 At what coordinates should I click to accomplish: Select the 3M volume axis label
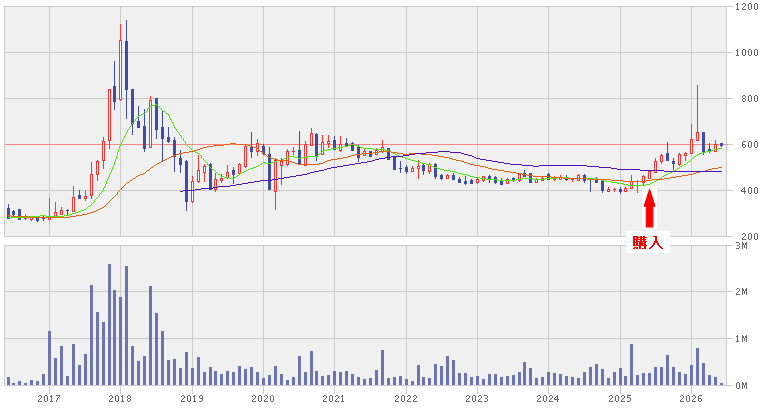coord(742,245)
